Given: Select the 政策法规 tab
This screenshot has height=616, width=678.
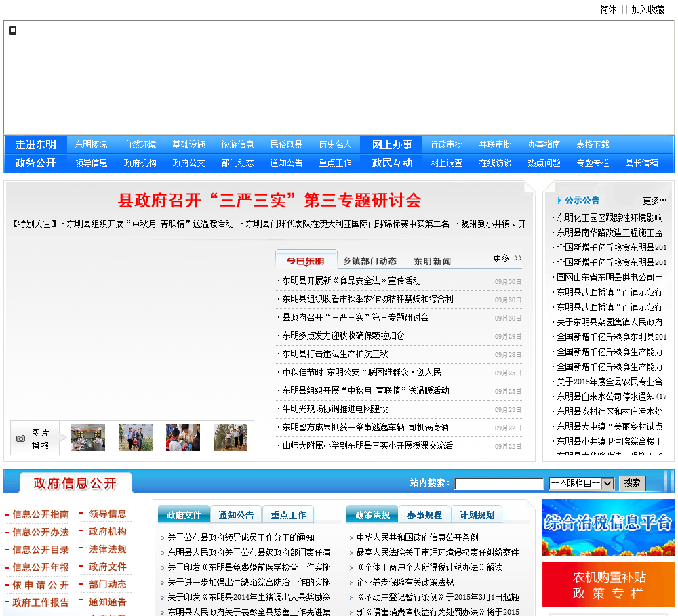Looking at the screenshot, I should pos(372,515).
